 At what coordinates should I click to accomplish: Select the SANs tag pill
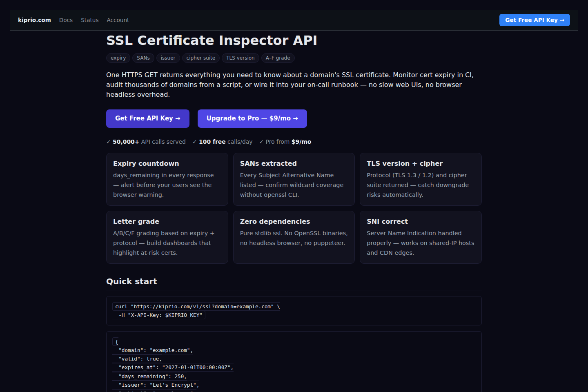coord(143,58)
